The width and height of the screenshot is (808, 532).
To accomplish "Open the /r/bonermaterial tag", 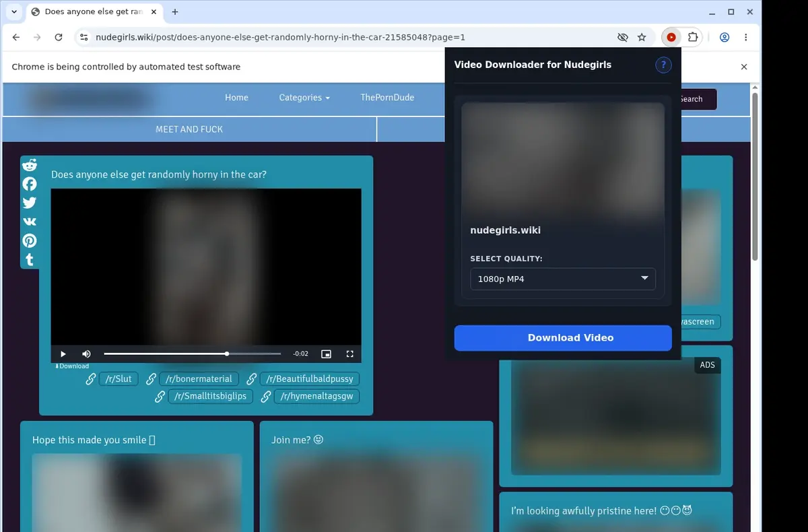I will click(x=199, y=379).
